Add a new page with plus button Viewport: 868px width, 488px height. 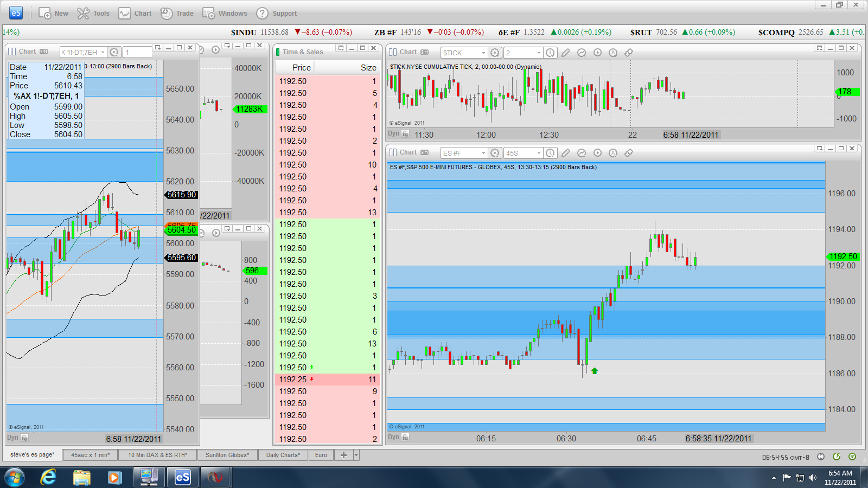[x=343, y=455]
